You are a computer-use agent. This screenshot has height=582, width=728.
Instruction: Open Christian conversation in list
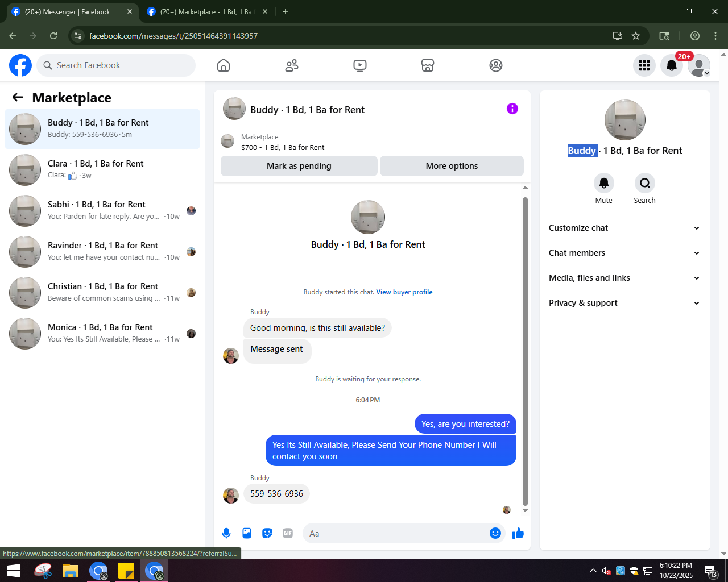[102, 293]
